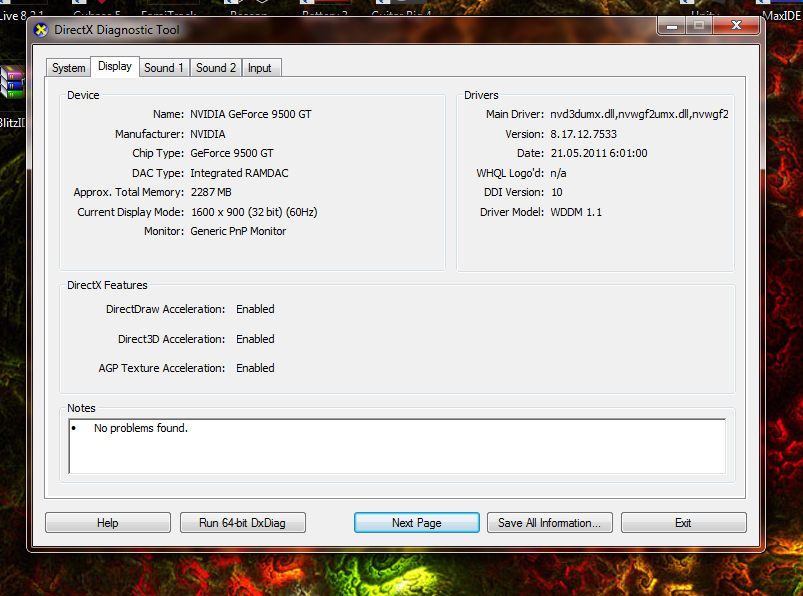Open the WinRAR archive icon on the desktop

pyautogui.click(x=11, y=83)
